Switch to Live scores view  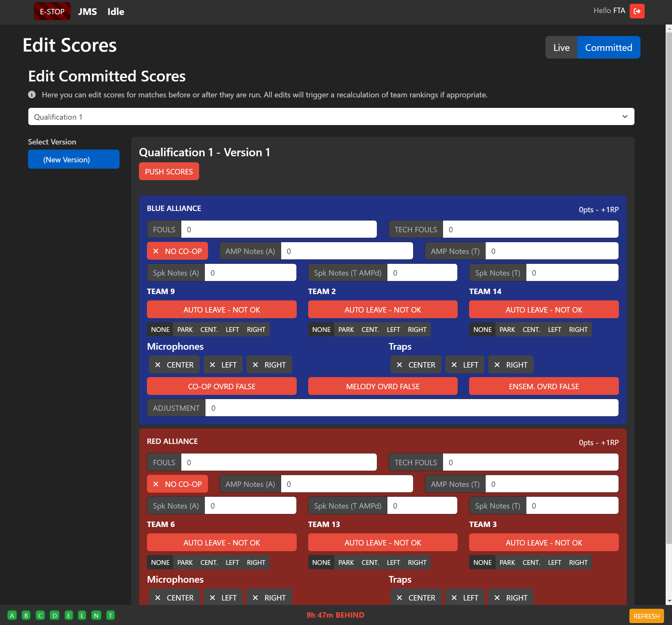click(561, 47)
